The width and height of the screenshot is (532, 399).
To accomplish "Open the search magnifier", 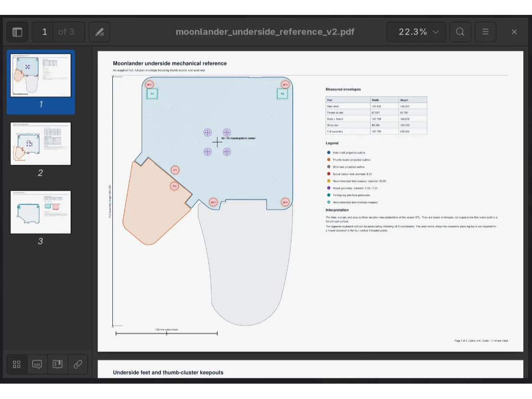I will point(460,32).
